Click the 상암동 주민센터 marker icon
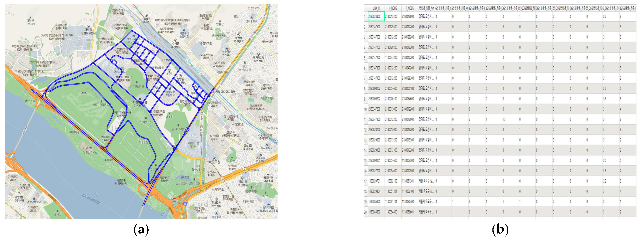 pos(180,76)
